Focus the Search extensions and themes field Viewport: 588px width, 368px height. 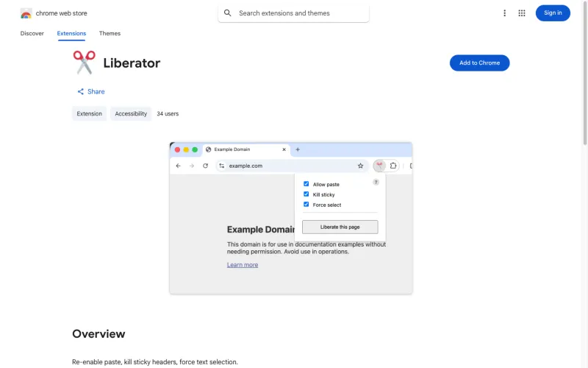[x=293, y=13]
